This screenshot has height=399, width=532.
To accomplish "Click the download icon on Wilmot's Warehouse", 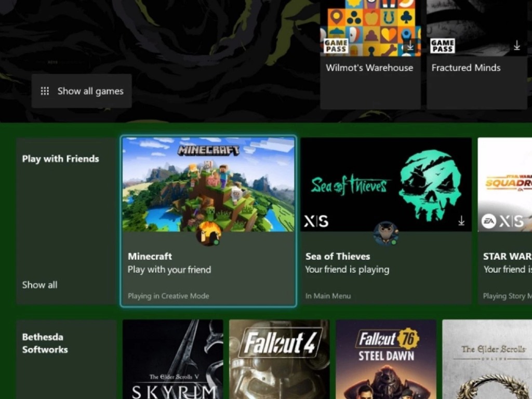I will tap(410, 46).
